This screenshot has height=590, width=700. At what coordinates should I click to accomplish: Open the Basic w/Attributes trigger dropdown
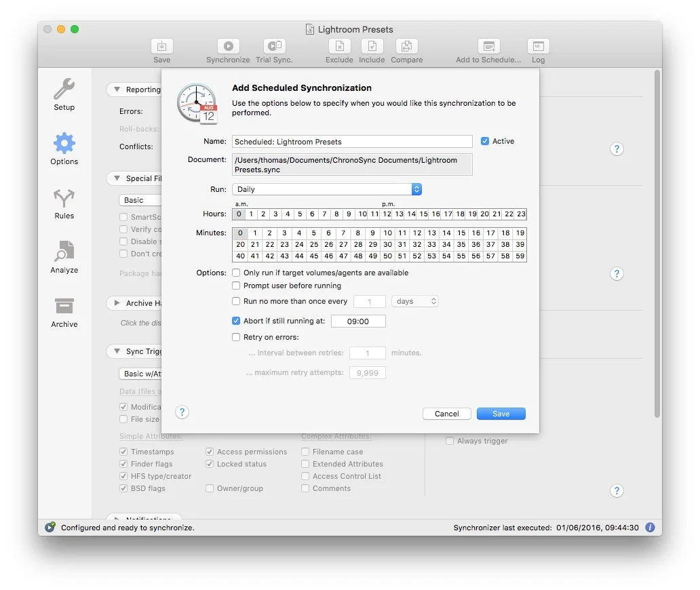140,374
